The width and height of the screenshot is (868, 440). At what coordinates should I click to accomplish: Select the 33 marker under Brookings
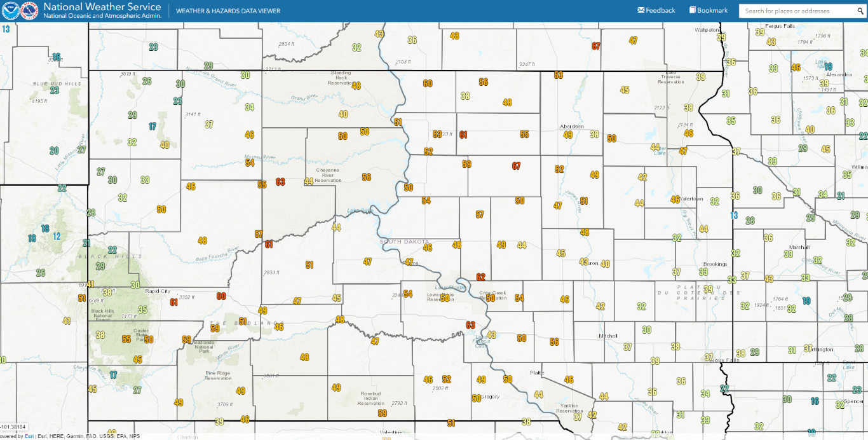click(x=703, y=272)
